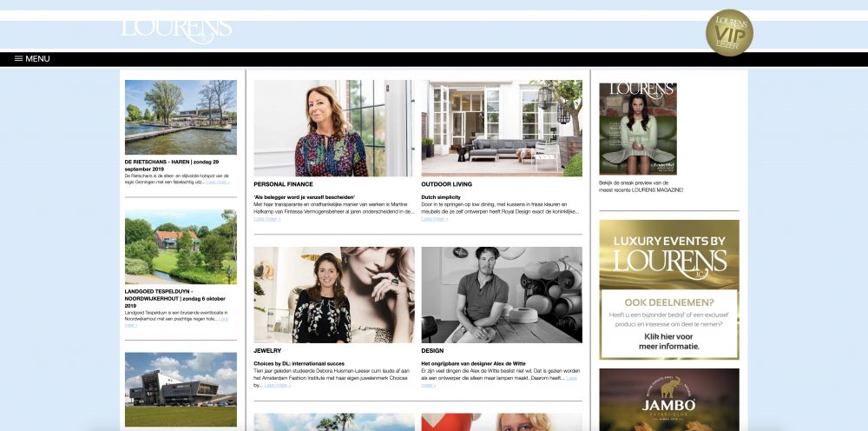Open the Jambo advertisement banner
The height and width of the screenshot is (431, 868).
click(x=668, y=400)
